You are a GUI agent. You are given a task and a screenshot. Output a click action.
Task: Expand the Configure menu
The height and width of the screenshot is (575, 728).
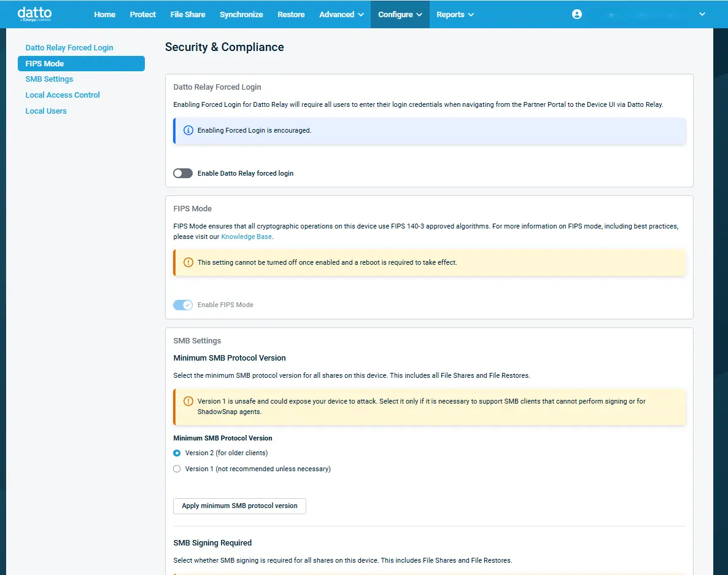point(400,14)
